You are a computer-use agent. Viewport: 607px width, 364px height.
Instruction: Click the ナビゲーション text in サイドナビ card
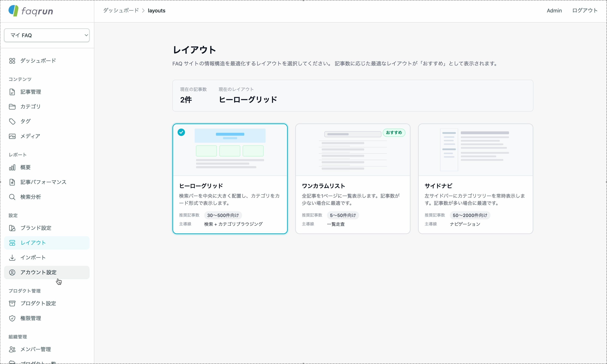(465, 224)
